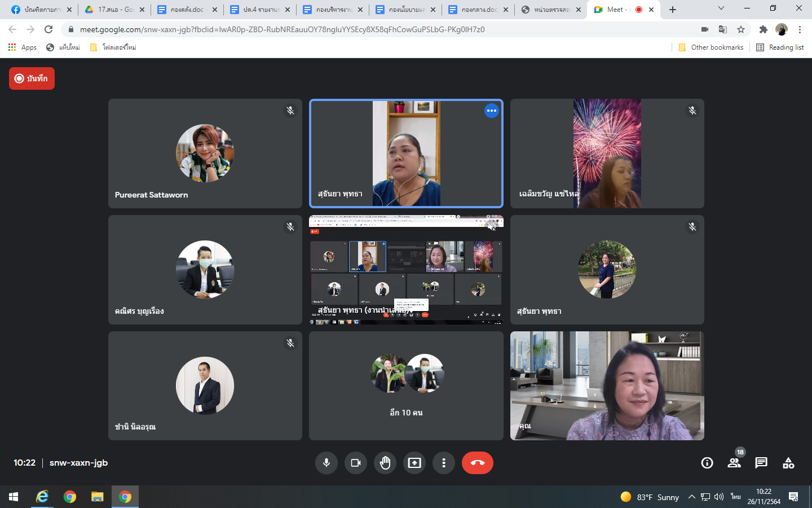Click the present screen button
812x508 pixels.
point(414,463)
